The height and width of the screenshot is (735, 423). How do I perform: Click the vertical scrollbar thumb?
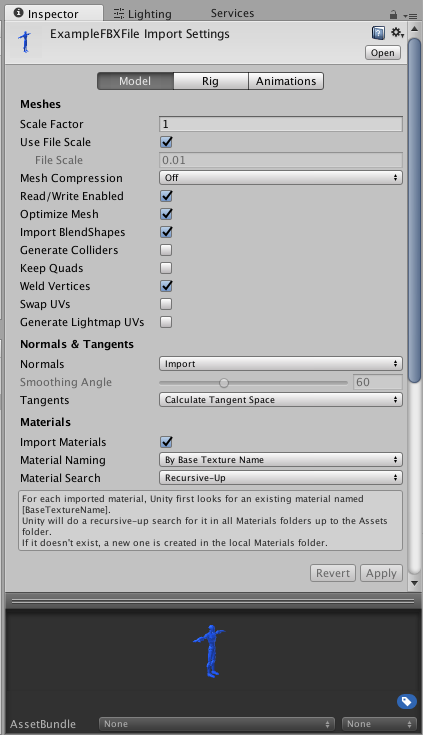point(414,211)
